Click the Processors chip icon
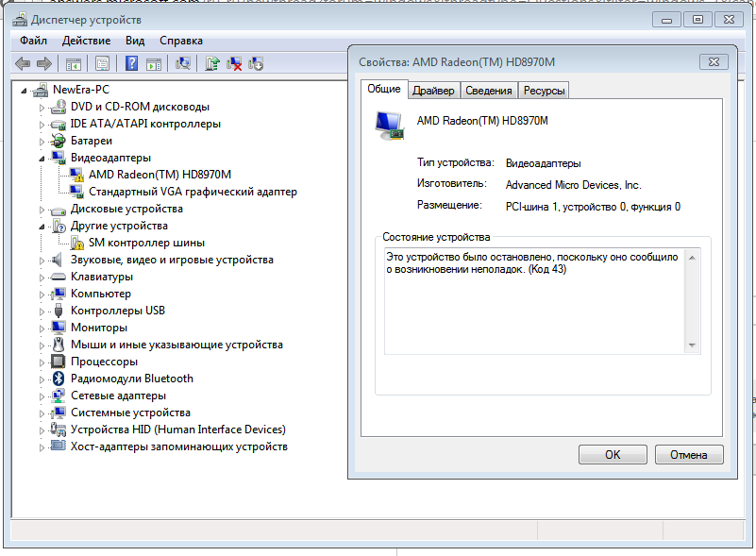This screenshot has width=756, height=556. [x=59, y=362]
